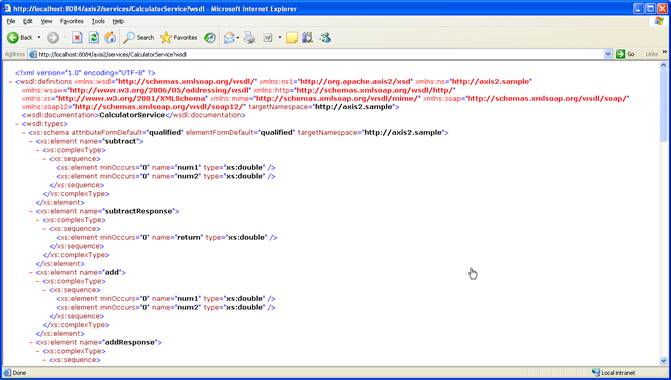
Task: Stop loading with the red X icon
Action: coord(77,38)
